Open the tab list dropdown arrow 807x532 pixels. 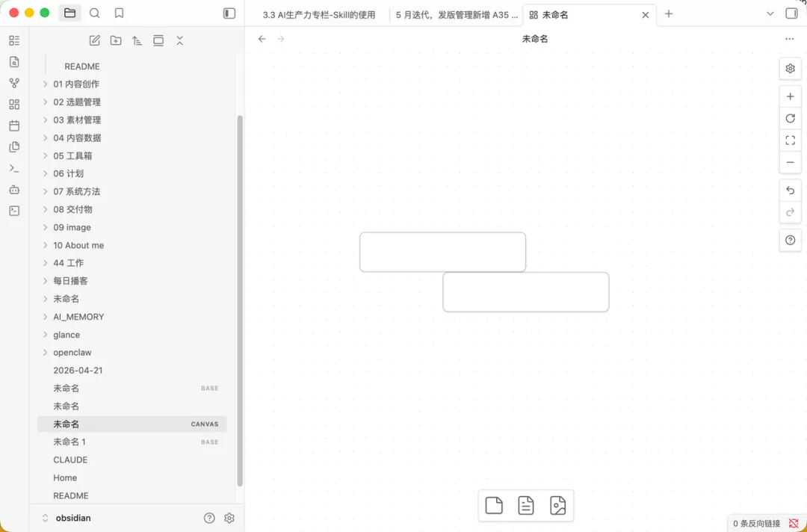click(x=770, y=13)
